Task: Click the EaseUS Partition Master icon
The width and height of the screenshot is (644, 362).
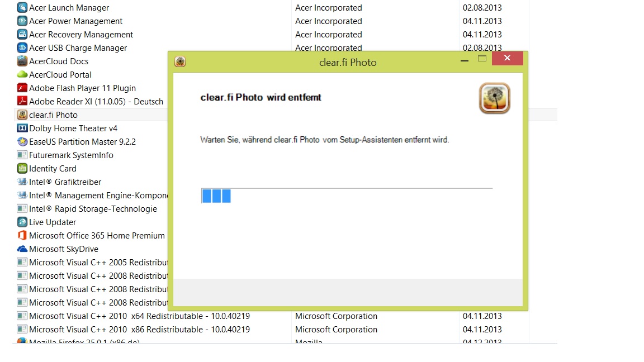Action: (x=22, y=141)
